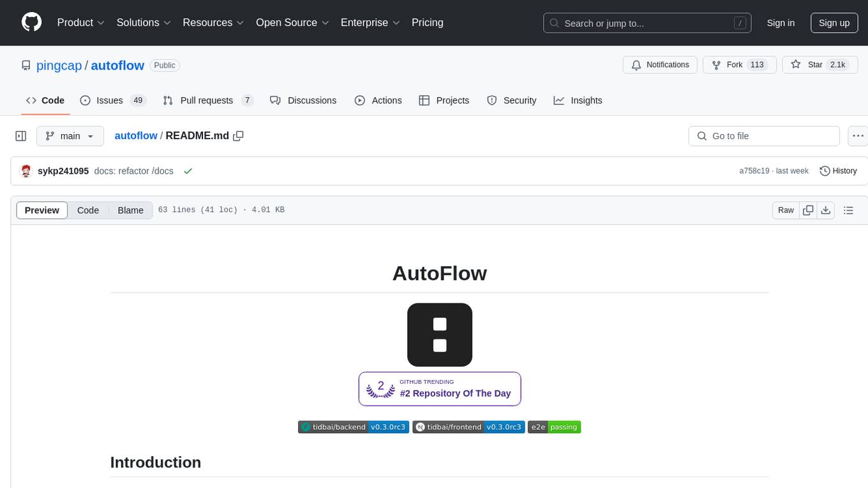The image size is (868, 488).
Task: Expand the Product menu
Action: pyautogui.click(x=81, y=22)
